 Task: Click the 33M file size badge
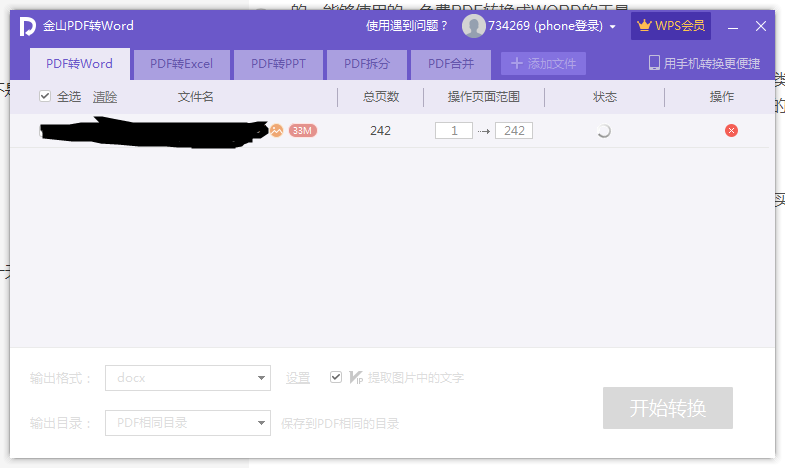(x=302, y=131)
